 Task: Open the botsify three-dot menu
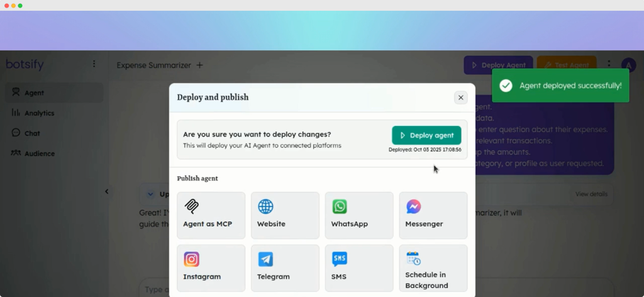point(94,64)
